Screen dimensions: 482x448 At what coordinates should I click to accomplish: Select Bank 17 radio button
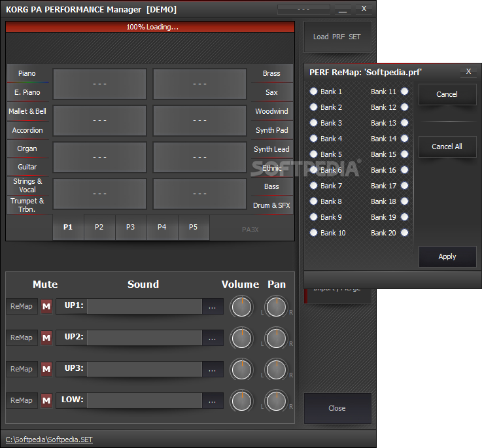tap(405, 185)
